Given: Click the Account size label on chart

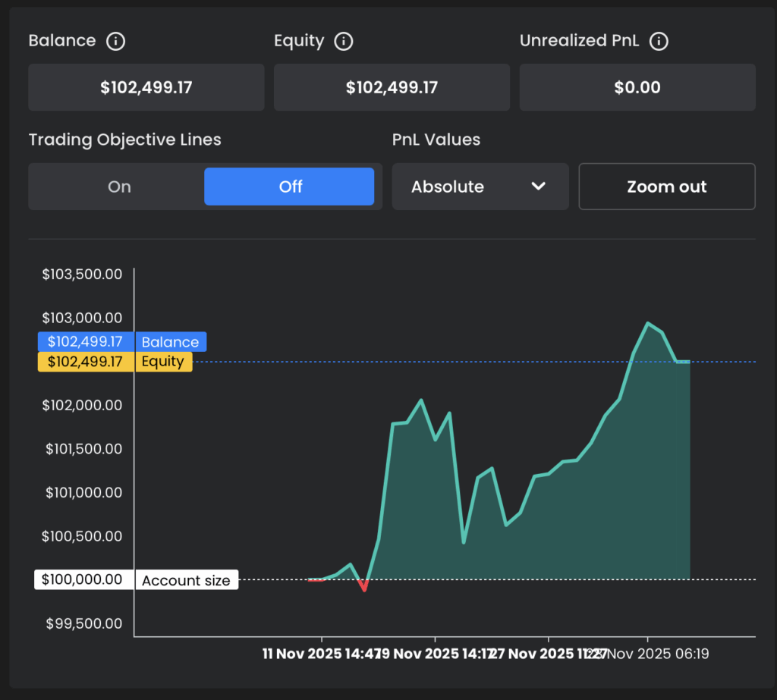Looking at the screenshot, I should click(x=186, y=580).
